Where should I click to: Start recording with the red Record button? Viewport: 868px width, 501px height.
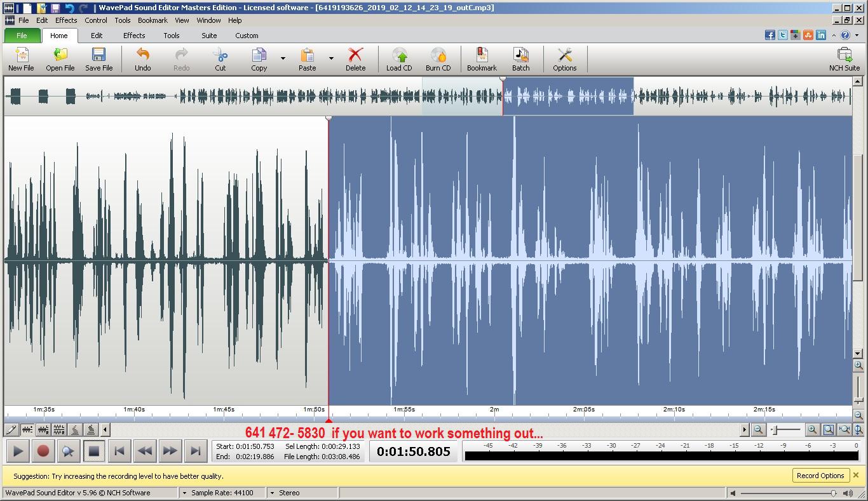coord(43,451)
